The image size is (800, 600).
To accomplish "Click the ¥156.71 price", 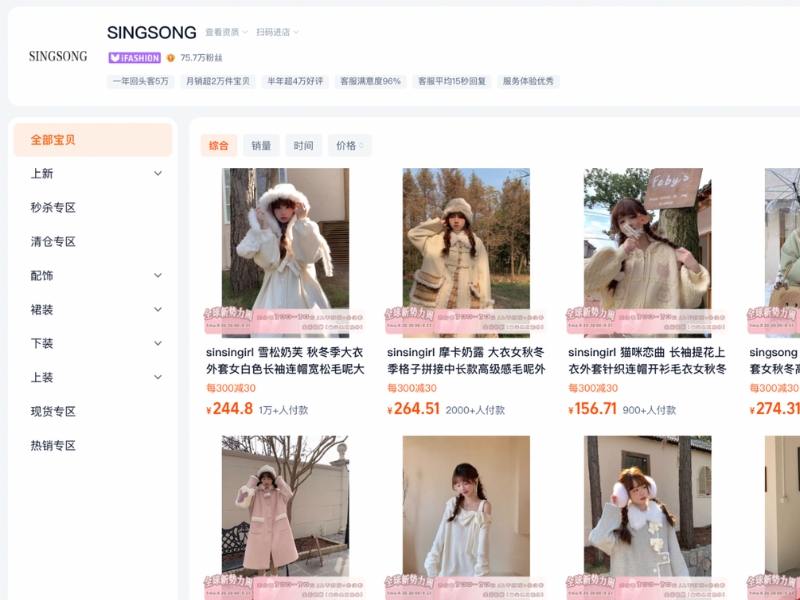I will click(x=592, y=409).
